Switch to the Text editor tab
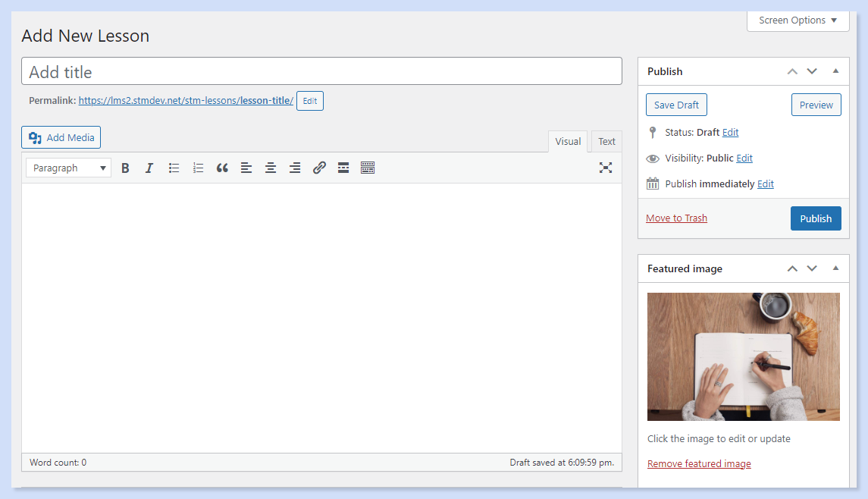This screenshot has height=499, width=868. 606,141
